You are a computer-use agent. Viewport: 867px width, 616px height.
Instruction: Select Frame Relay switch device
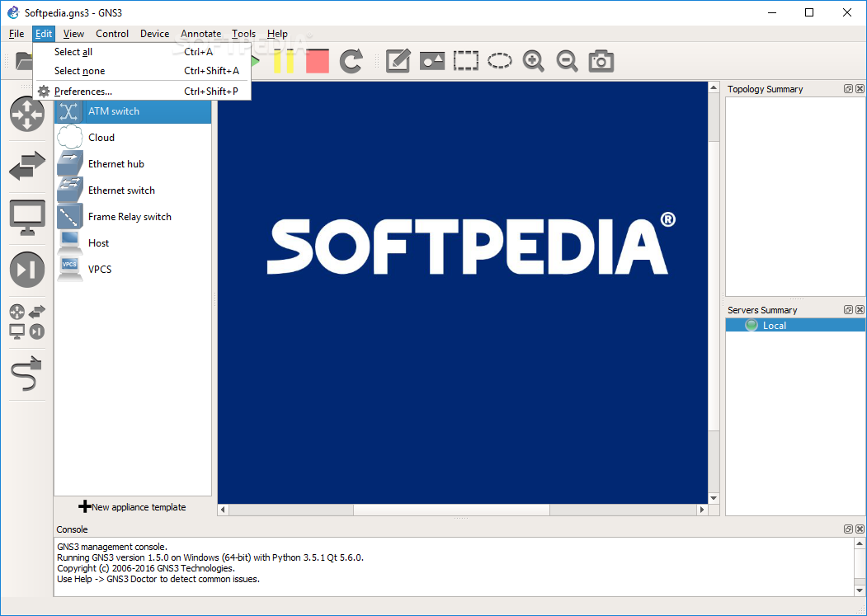(x=133, y=217)
